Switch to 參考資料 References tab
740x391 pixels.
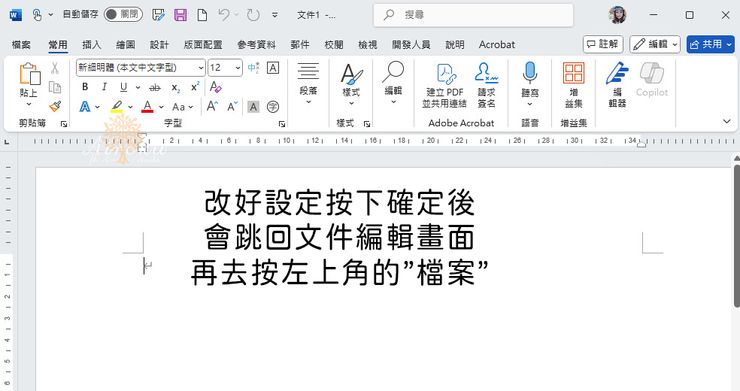(x=256, y=45)
